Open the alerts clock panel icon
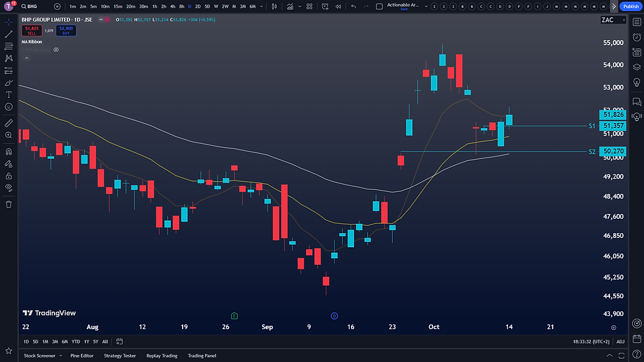 pyautogui.click(x=637, y=37)
